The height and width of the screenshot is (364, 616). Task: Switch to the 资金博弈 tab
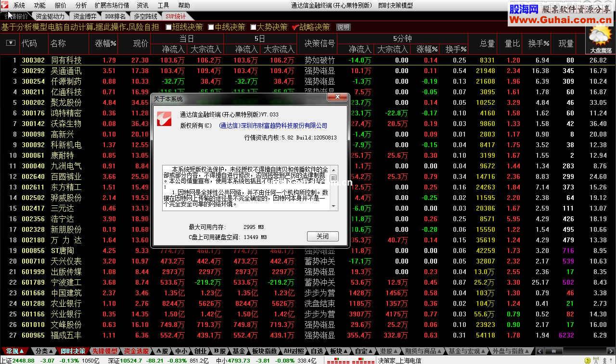(85, 16)
